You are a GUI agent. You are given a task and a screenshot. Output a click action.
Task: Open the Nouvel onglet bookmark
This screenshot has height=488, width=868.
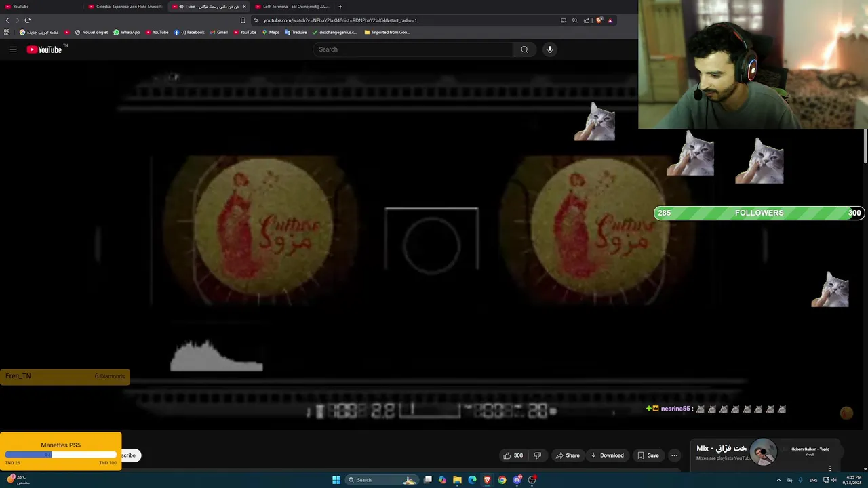click(x=92, y=32)
